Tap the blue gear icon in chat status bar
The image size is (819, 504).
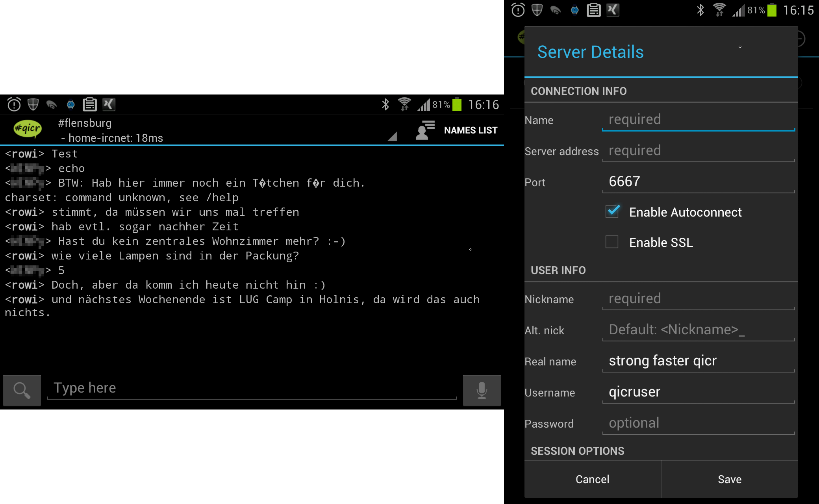(71, 104)
